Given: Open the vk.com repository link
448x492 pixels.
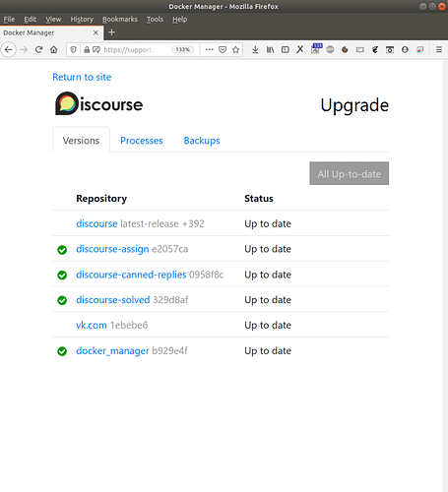Looking at the screenshot, I should click(92, 325).
